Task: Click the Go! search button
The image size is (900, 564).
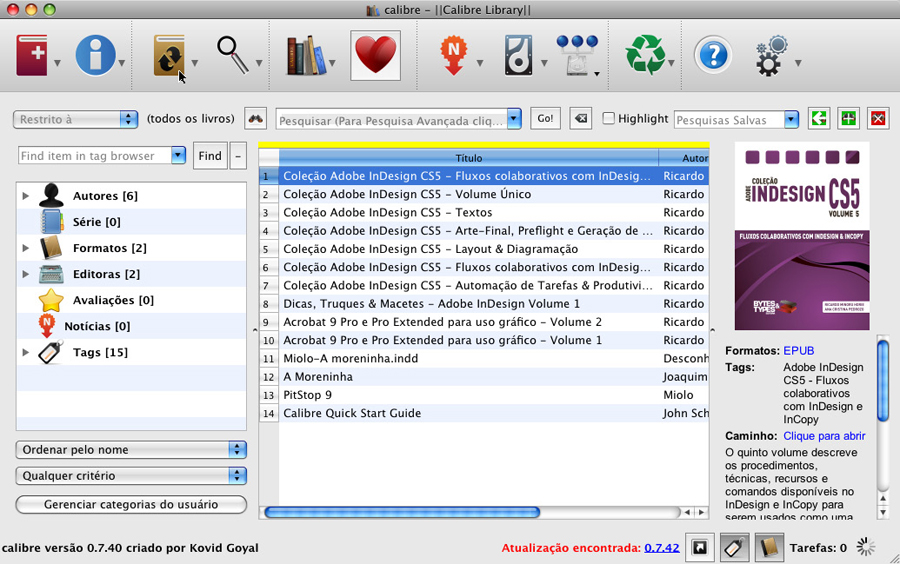Action: point(545,119)
